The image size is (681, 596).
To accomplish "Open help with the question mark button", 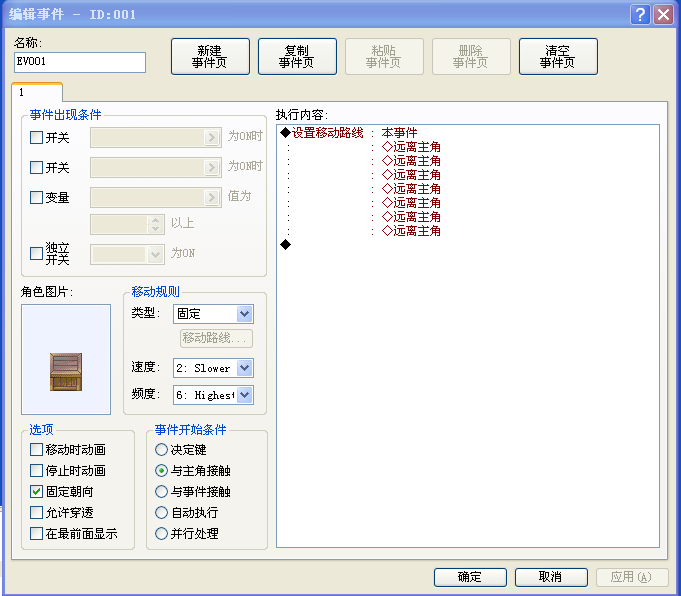I will (640, 14).
